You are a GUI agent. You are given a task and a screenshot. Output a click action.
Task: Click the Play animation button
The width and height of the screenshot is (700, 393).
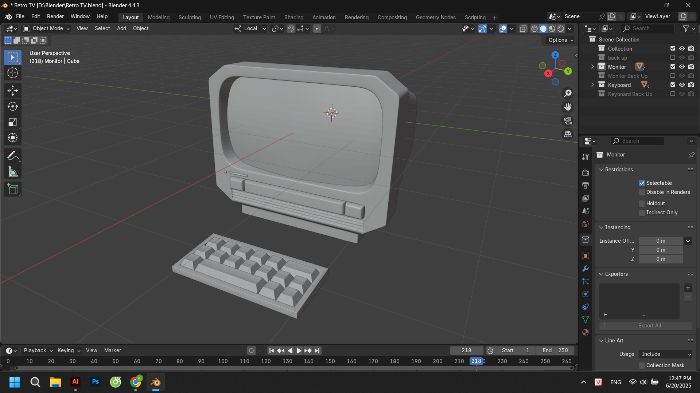299,351
